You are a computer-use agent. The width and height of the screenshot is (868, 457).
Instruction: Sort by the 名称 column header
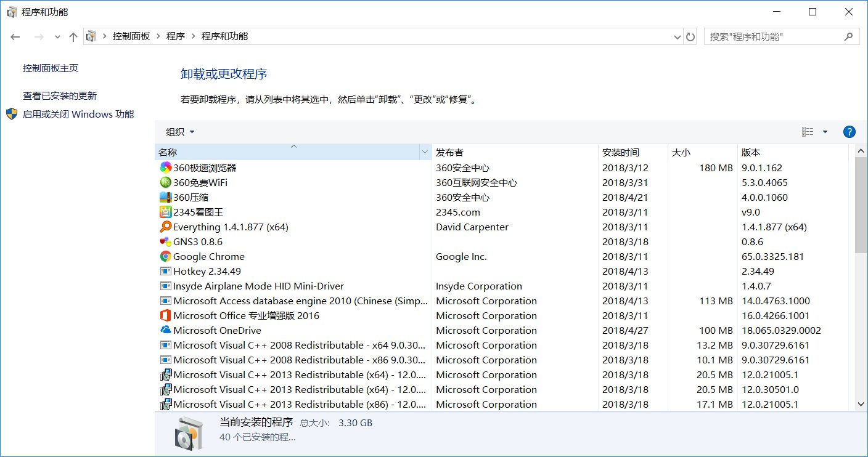pos(287,152)
